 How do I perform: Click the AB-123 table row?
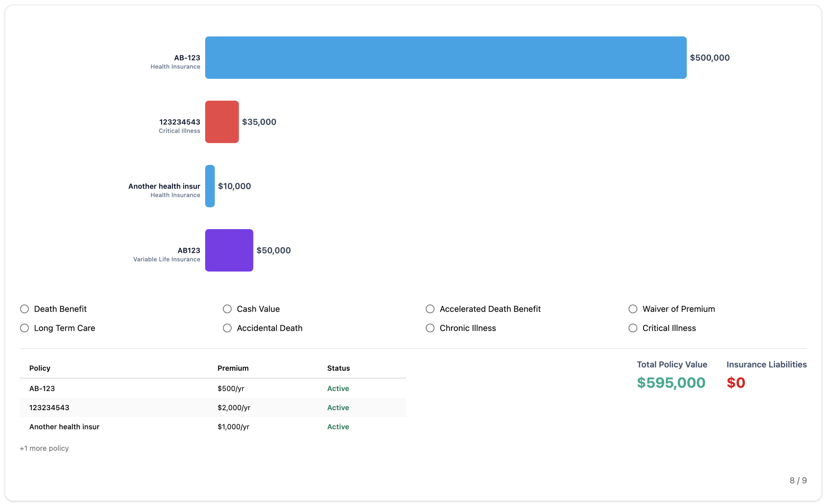tap(212, 389)
